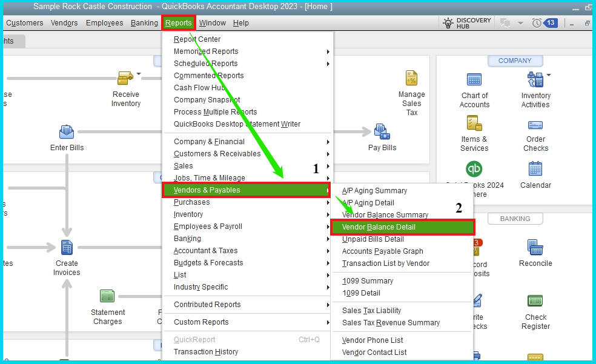
Task: Click the reminders clock icon with 13 badge
Action: pos(545,23)
